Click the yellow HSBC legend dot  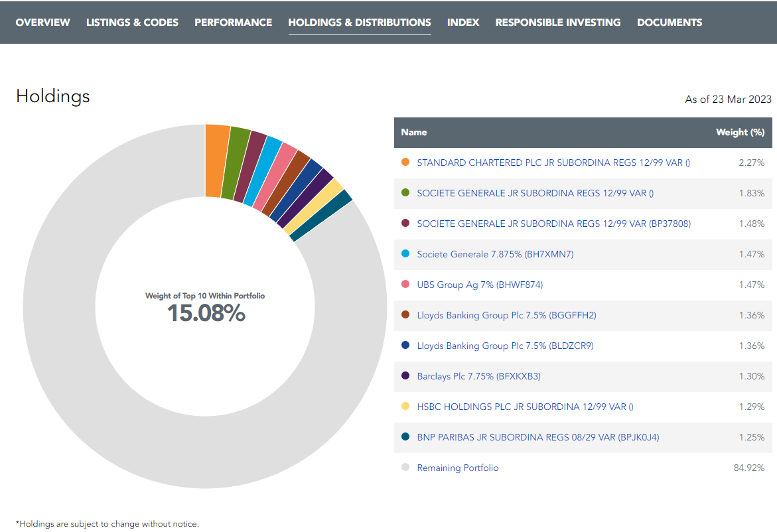pos(405,407)
